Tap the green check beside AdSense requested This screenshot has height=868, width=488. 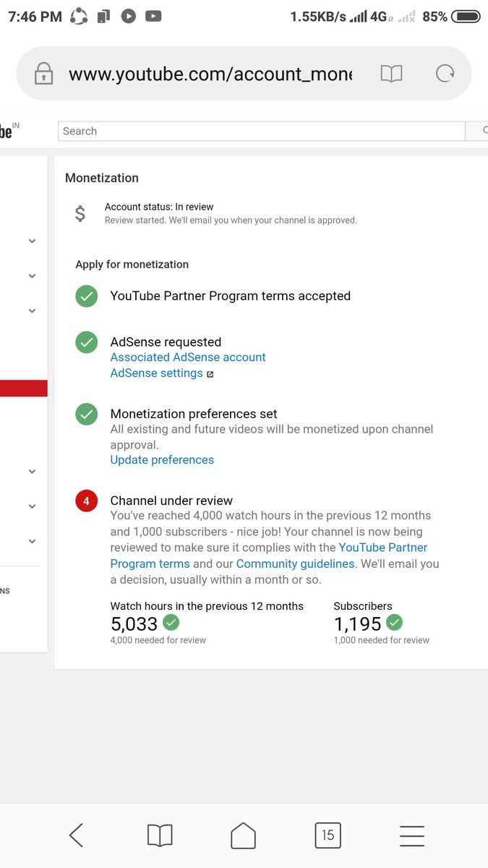pyautogui.click(x=87, y=342)
